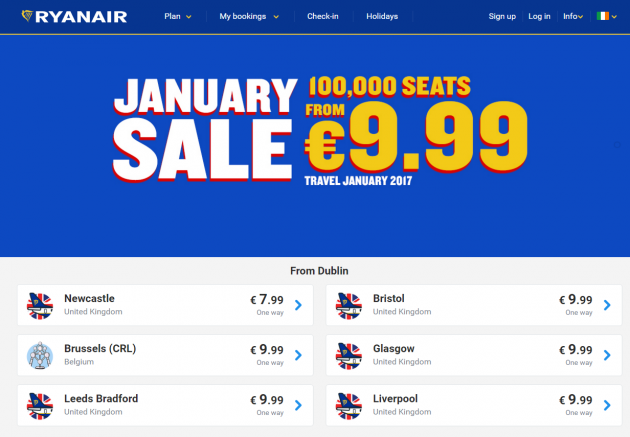Click the January Sale promotional banner
630x437 pixels.
(314, 140)
